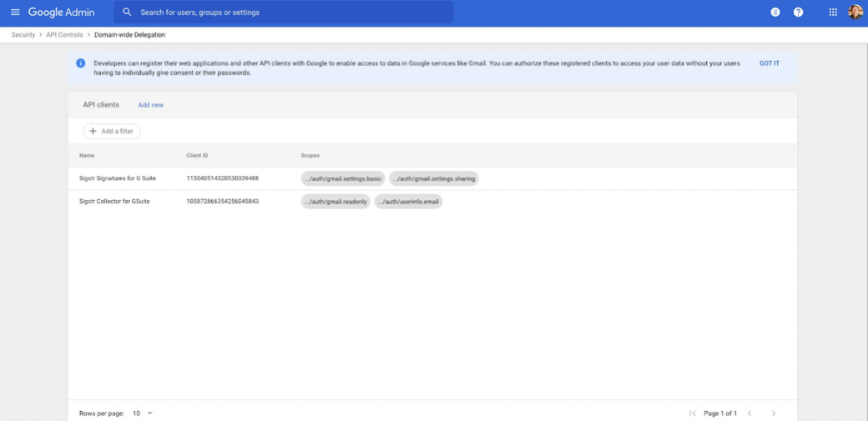Click client ID 105872866354256045843
This screenshot has height=421, width=868.
(x=223, y=202)
